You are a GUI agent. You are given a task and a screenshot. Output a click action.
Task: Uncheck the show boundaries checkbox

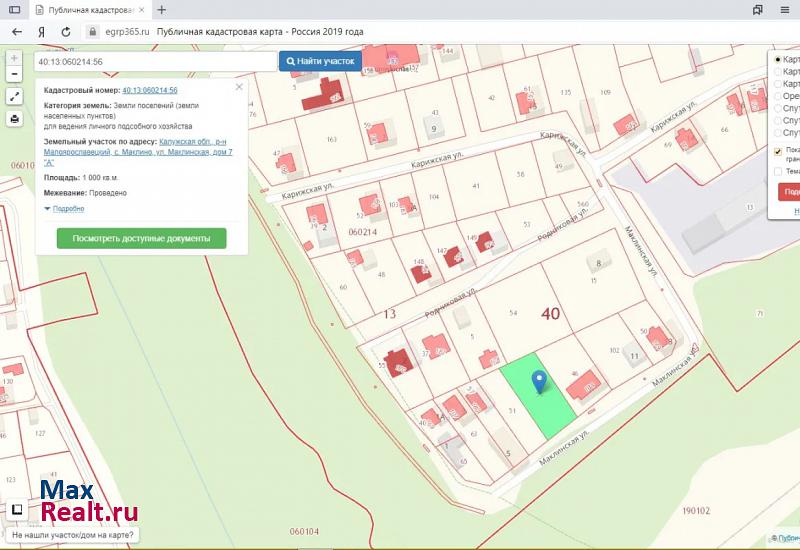(x=778, y=152)
